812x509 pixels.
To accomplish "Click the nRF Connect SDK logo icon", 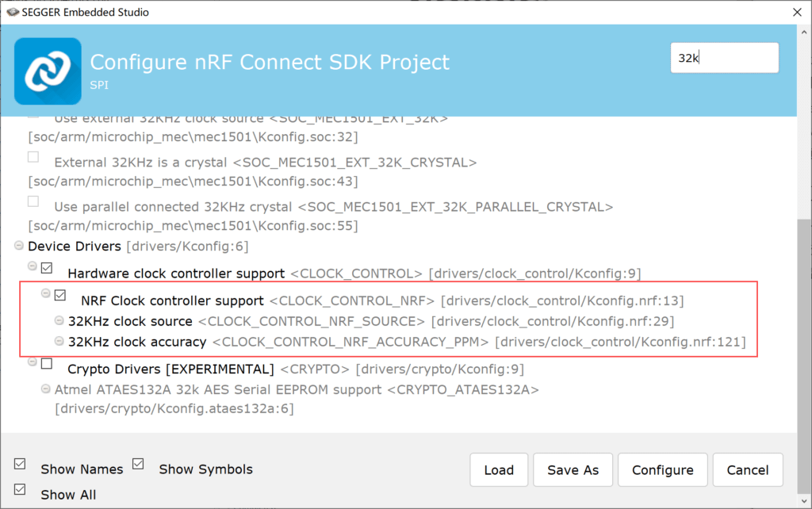I will [x=48, y=71].
